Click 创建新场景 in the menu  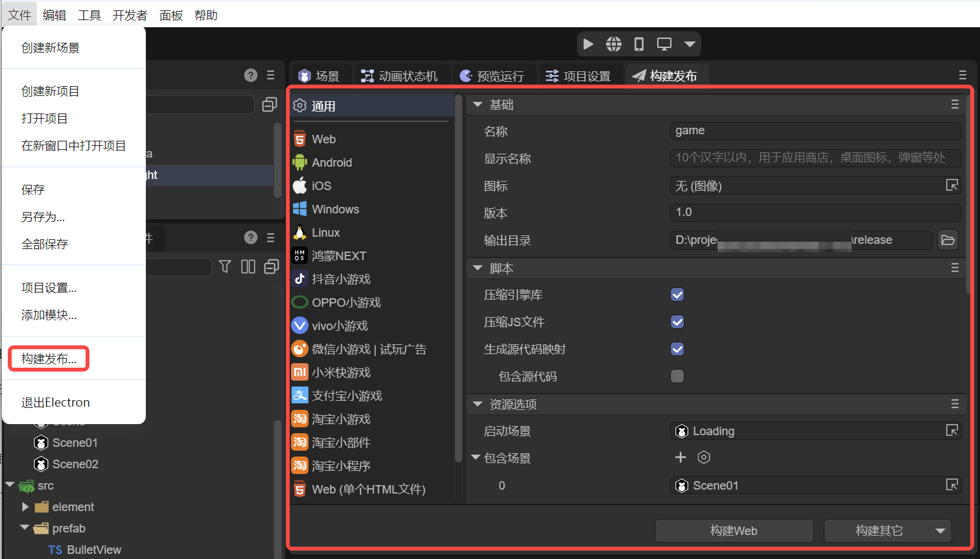tap(51, 48)
